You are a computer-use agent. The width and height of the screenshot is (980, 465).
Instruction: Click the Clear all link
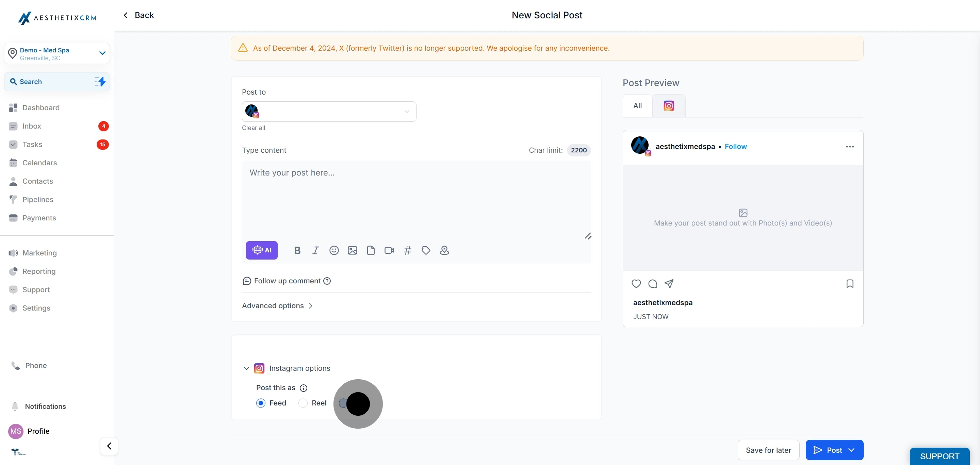(x=254, y=128)
